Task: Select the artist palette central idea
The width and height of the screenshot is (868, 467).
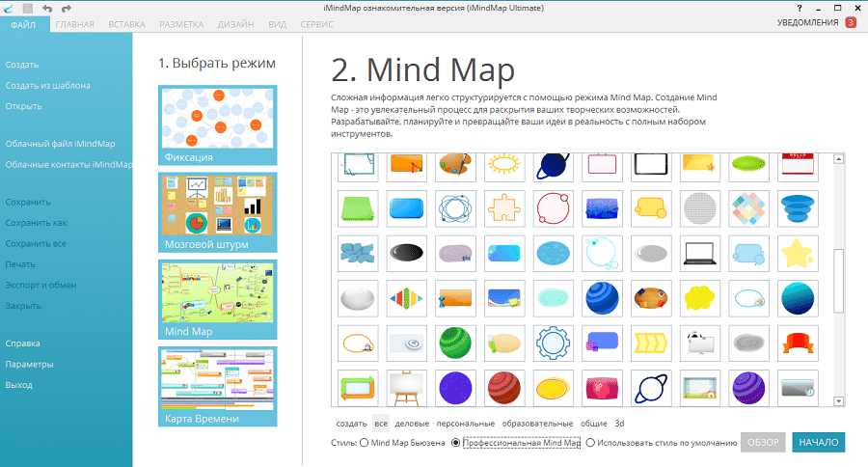Action: 455,166
